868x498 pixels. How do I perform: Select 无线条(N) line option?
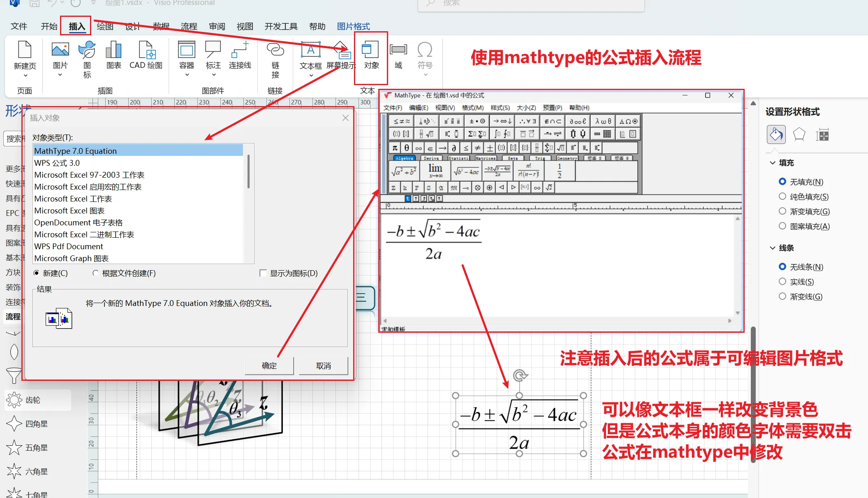click(782, 267)
